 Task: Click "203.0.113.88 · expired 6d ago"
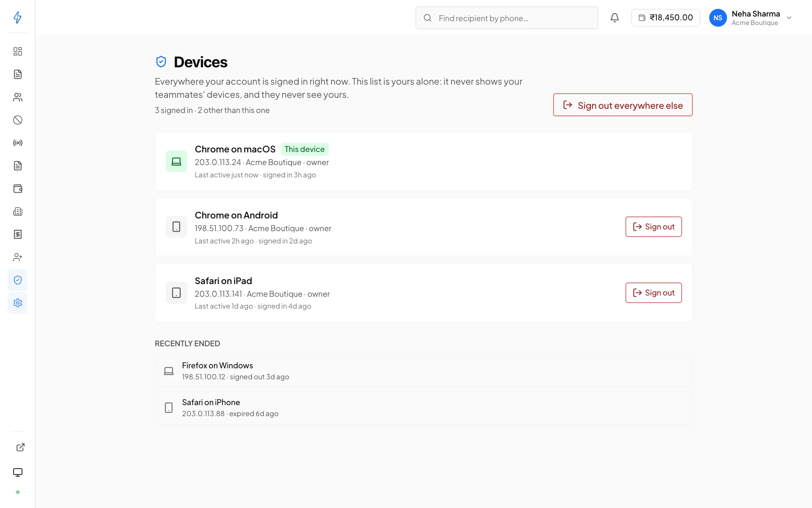230,414
